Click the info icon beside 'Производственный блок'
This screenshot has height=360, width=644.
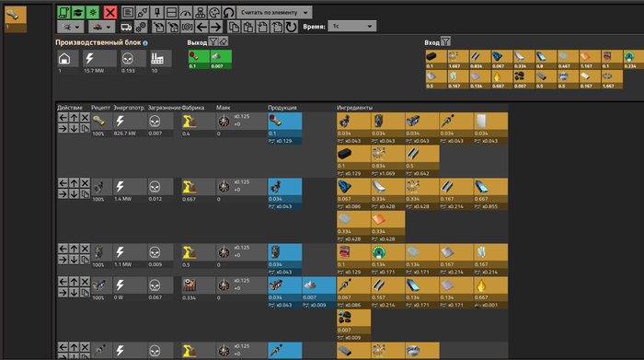[145, 42]
